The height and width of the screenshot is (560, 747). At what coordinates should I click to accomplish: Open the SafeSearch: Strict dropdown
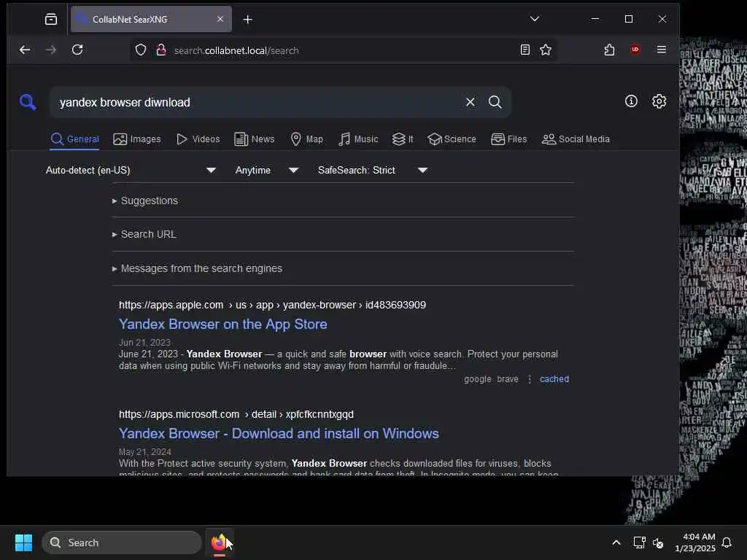coord(373,170)
